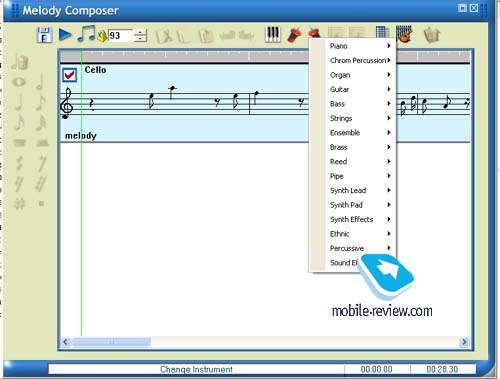
Task: Play the melody with the blue arrow
Action: pos(65,35)
